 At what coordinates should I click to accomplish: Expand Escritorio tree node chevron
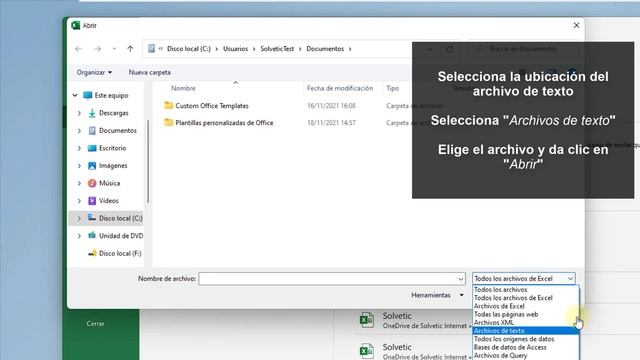(79, 148)
